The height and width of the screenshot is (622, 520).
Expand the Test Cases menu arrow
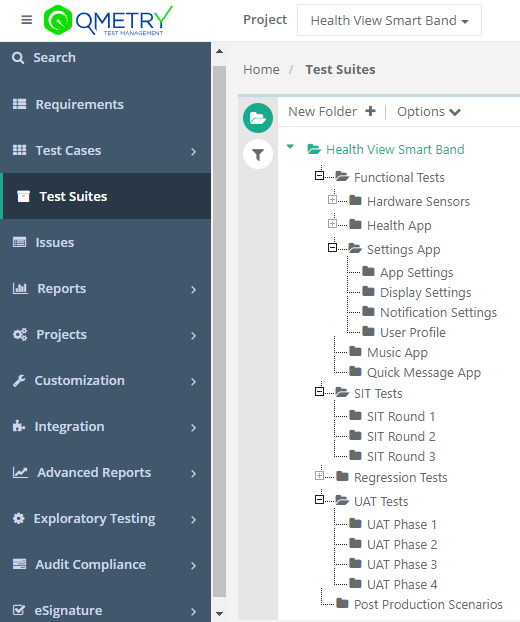coord(193,152)
